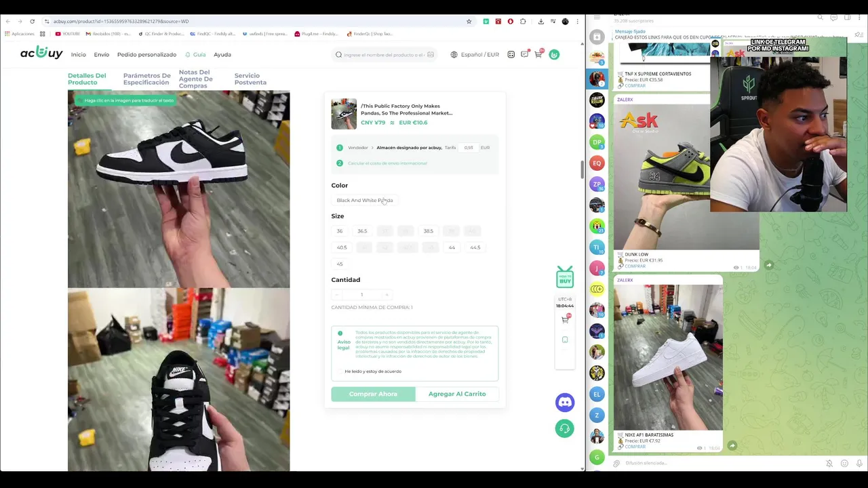Open the Ayuda menu item

[222, 54]
